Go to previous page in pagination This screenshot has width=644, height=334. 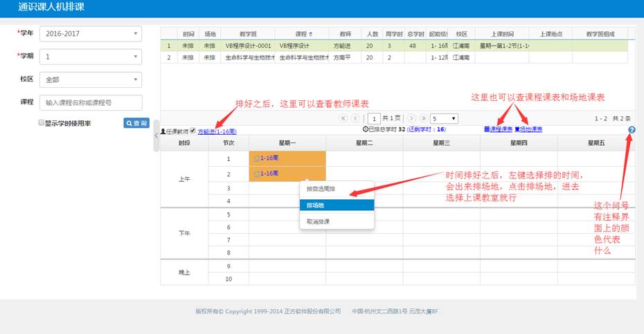tap(356, 118)
